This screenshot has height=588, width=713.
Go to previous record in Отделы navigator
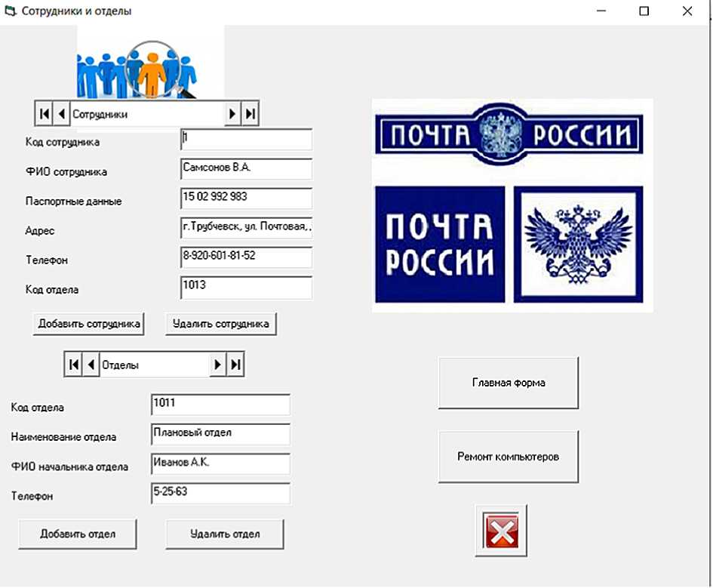91,365
